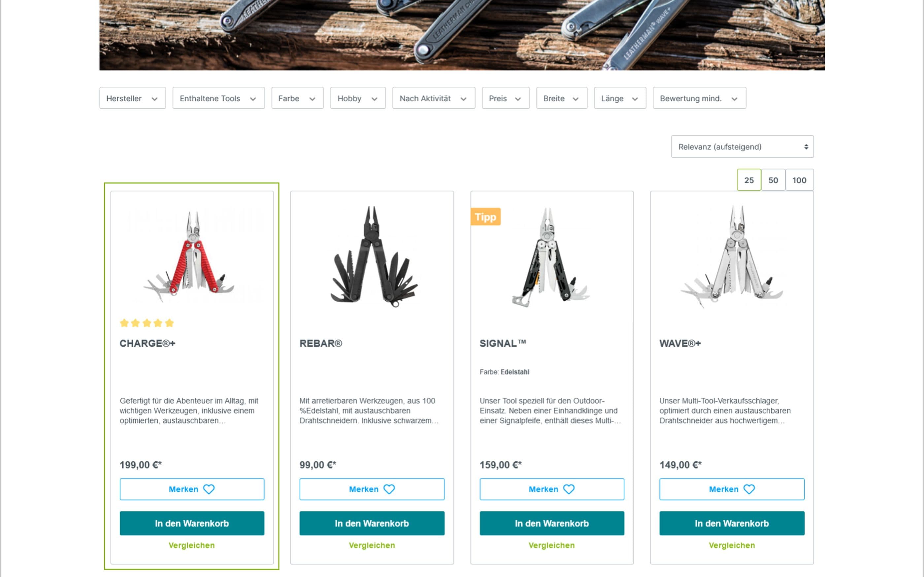Click the chevron icon on the Preis filter

click(x=518, y=99)
